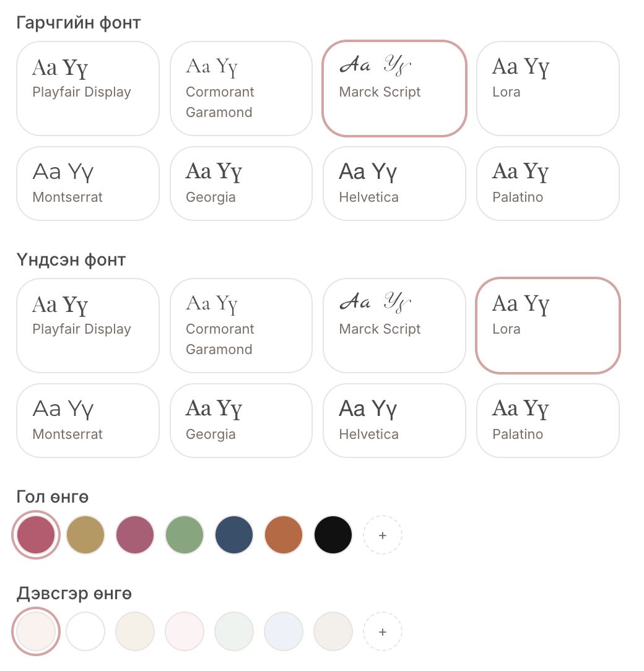Choose Cormorant Garamond as heading font

click(x=241, y=89)
